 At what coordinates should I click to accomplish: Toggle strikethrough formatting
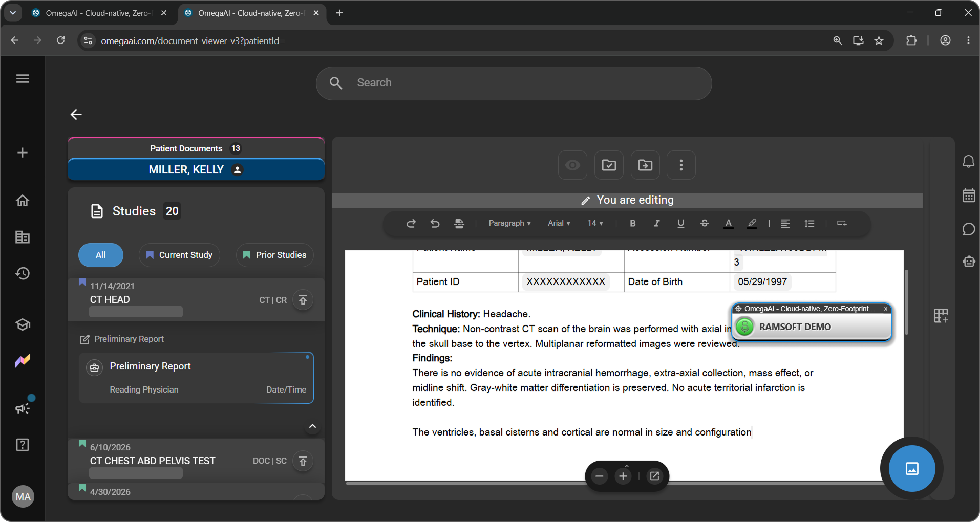705,223
